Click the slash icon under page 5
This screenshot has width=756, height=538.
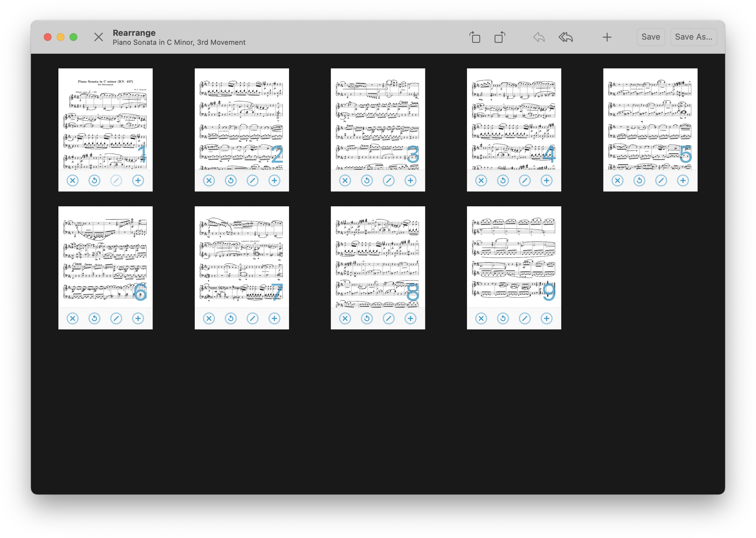[x=661, y=180]
